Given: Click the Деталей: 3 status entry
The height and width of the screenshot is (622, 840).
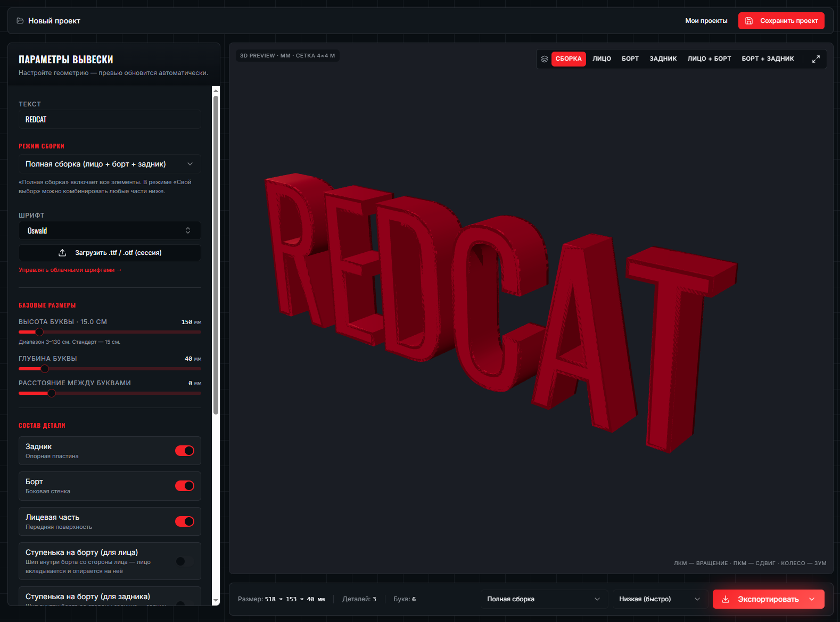Looking at the screenshot, I should click(x=359, y=599).
